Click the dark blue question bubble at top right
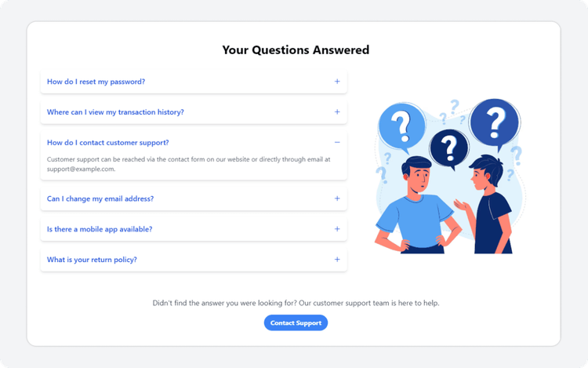The height and width of the screenshot is (368, 588). (495, 123)
